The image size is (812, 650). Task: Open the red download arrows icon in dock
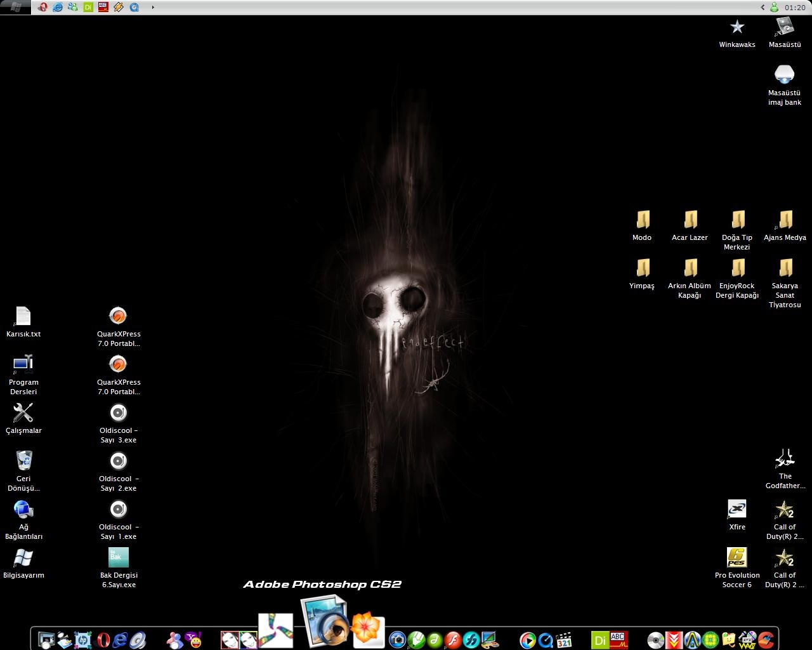point(674,640)
